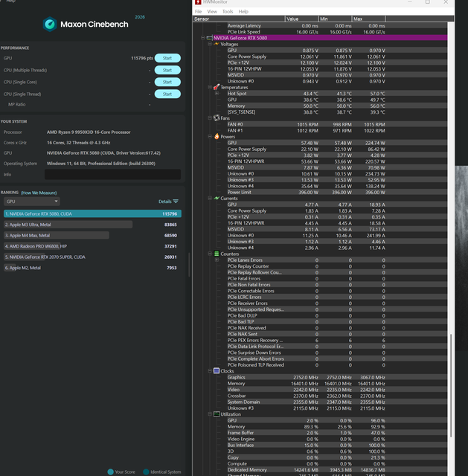Click the Maxon Cinebench logo icon

[50, 25]
